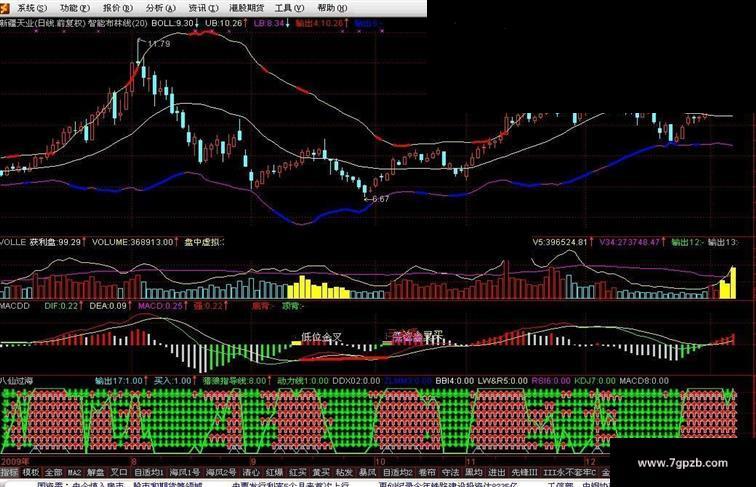
Task: Open the 解盘 tab
Action: 95,473
